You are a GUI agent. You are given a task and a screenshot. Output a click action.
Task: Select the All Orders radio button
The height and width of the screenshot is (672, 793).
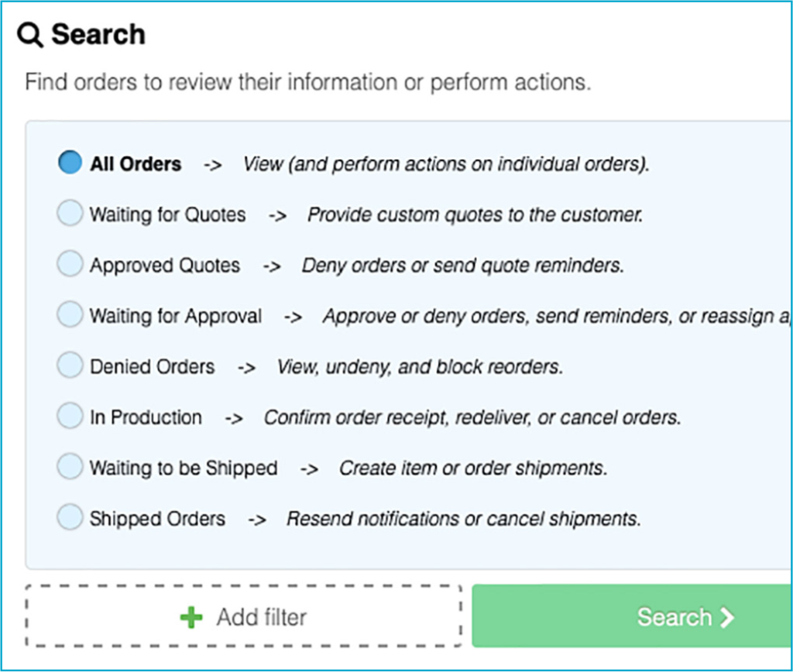(70, 163)
